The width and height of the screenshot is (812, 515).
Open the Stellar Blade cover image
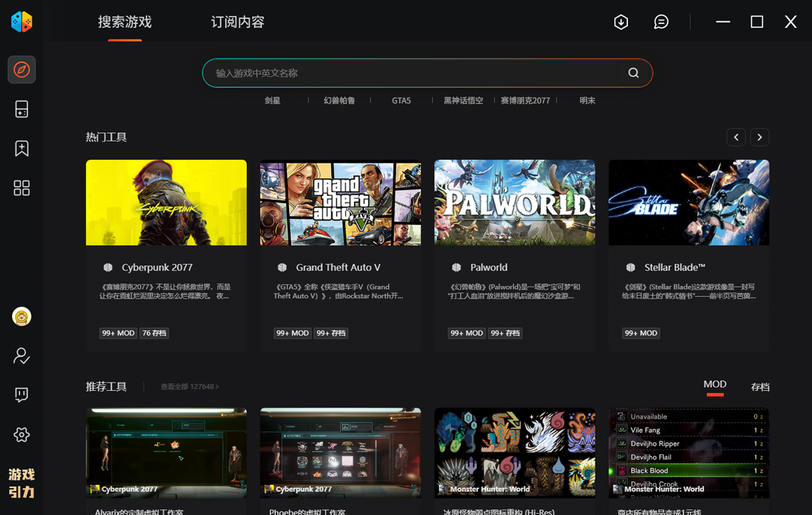click(x=689, y=202)
